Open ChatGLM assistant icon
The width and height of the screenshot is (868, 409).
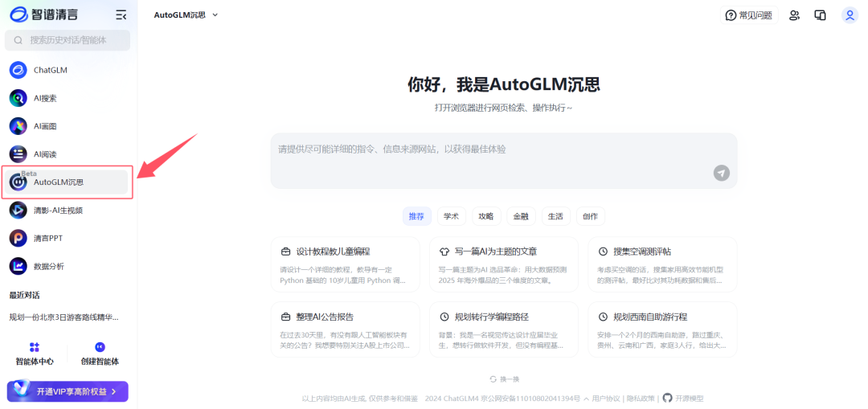(x=18, y=70)
